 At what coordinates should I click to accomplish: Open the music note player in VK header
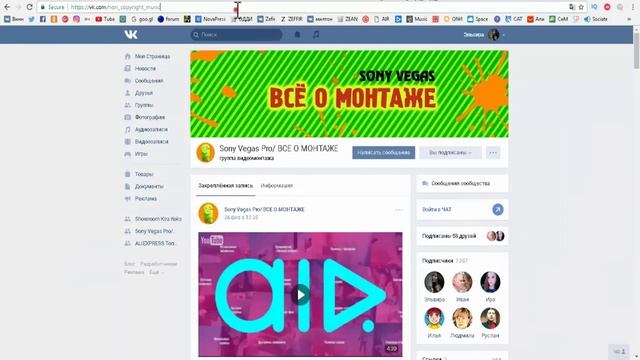point(316,35)
